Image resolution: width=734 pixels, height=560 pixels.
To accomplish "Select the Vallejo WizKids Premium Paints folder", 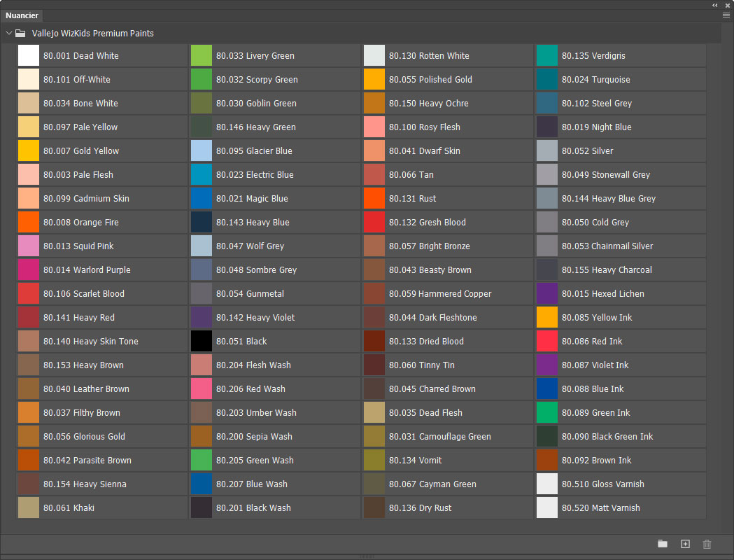I will coord(21,33).
